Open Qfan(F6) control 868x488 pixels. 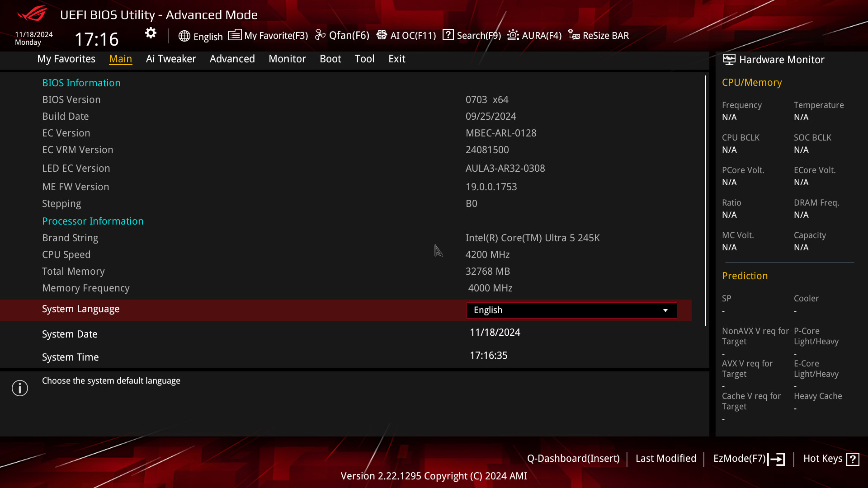(x=342, y=35)
